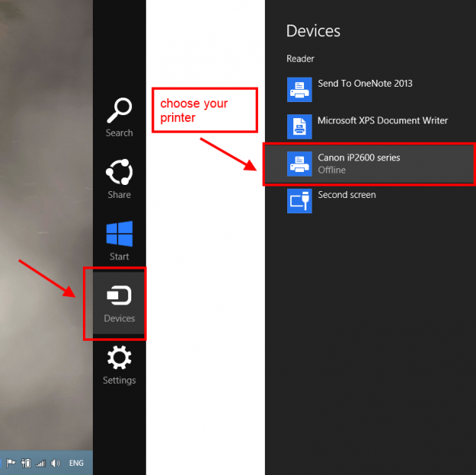Click the 'Offline' status text
This screenshot has height=475, width=476.
point(332,170)
